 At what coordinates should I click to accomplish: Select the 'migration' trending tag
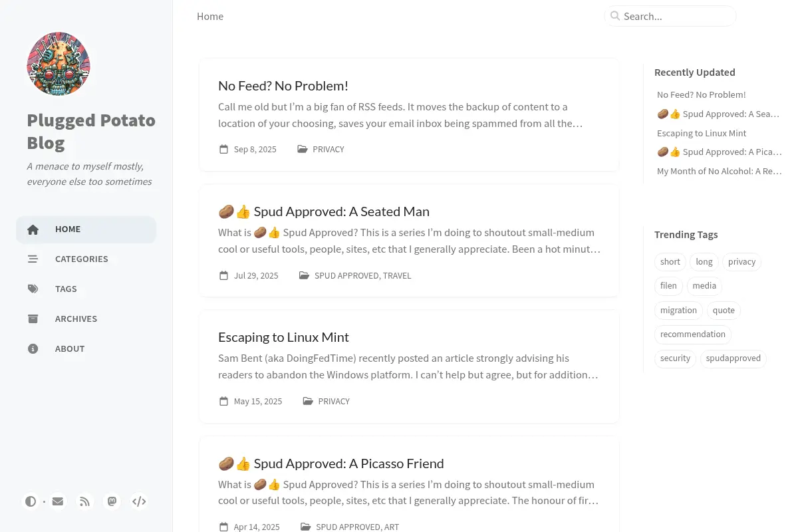(678, 311)
